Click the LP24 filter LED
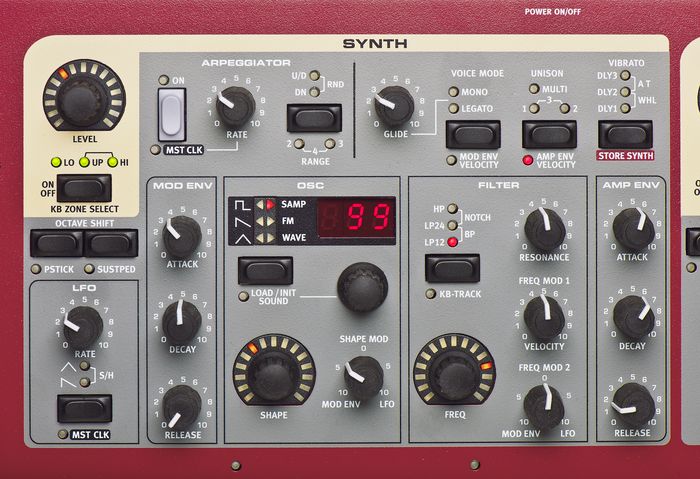 (x=452, y=225)
